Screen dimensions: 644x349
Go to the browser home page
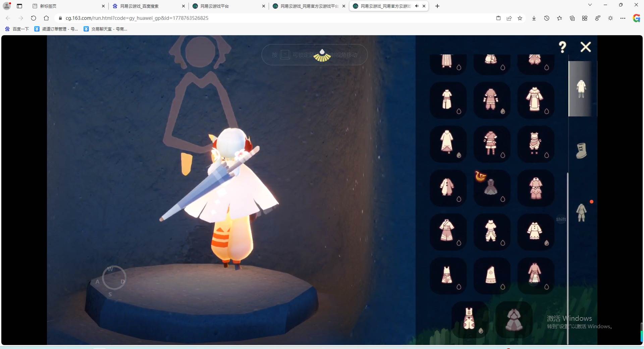coord(46,18)
